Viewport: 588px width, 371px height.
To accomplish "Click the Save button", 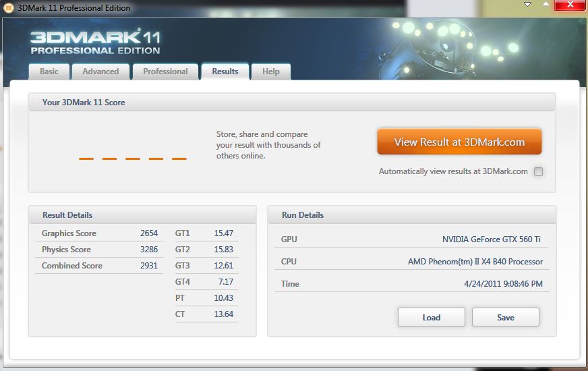I will coord(506,317).
